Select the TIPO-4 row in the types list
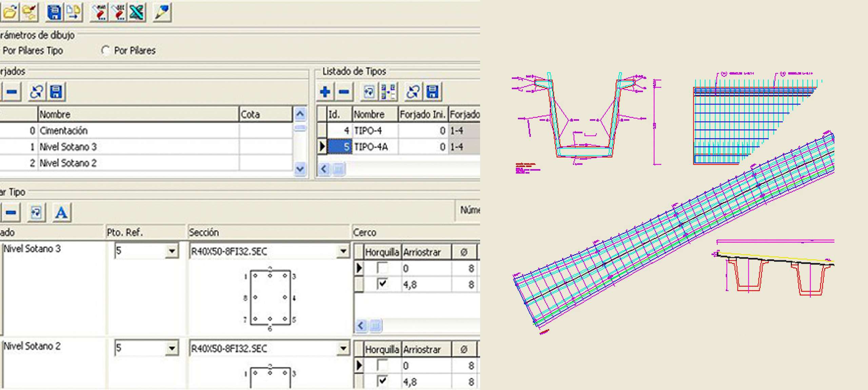The width and height of the screenshot is (868, 390). 368,131
